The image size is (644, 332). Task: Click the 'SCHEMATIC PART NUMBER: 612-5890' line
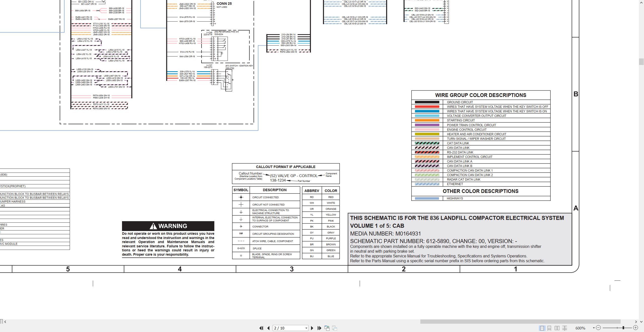click(x=433, y=241)
